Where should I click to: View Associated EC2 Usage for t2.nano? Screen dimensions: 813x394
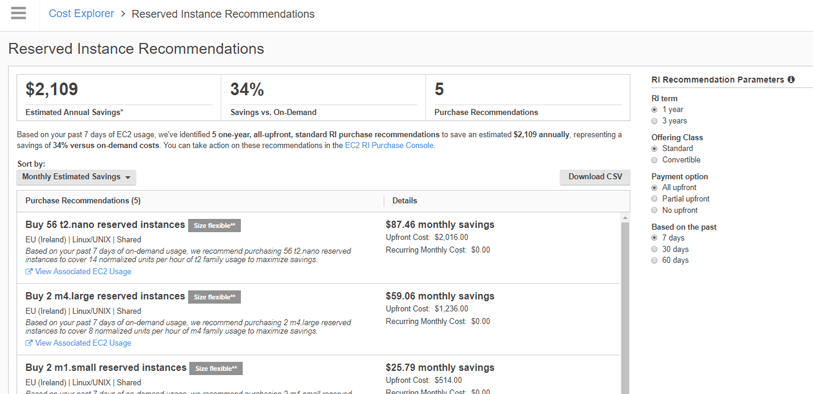[83, 272]
